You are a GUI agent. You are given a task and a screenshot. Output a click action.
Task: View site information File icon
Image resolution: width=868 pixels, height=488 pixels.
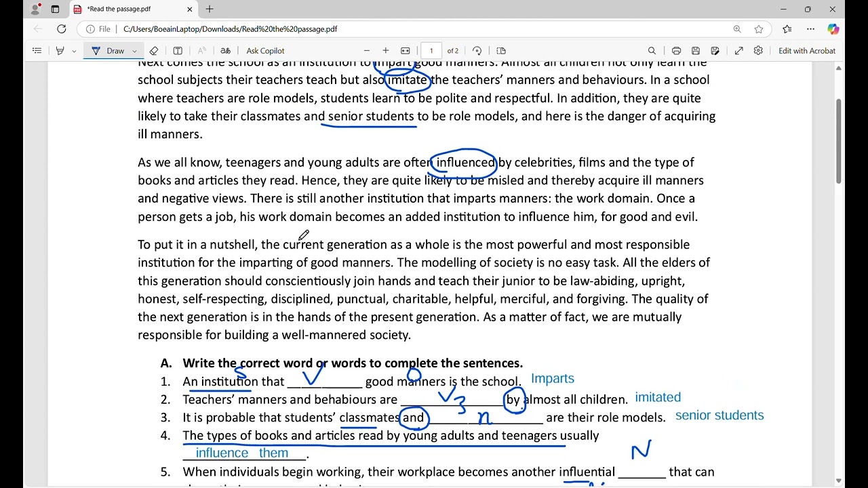[98, 29]
